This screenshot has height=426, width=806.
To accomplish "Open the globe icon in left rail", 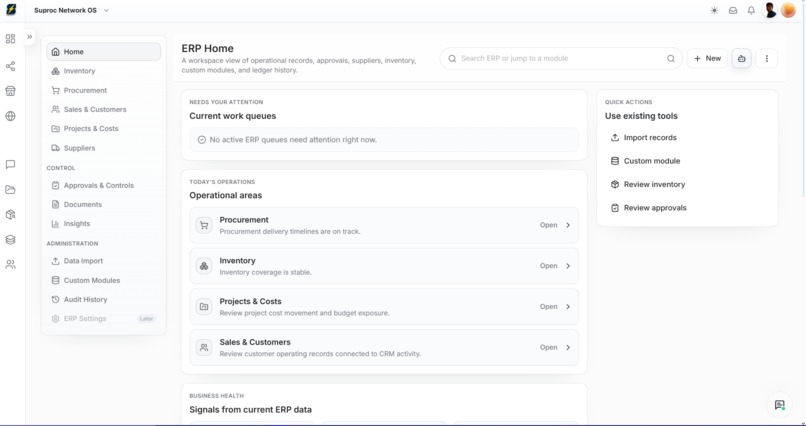I will pyautogui.click(x=10, y=116).
